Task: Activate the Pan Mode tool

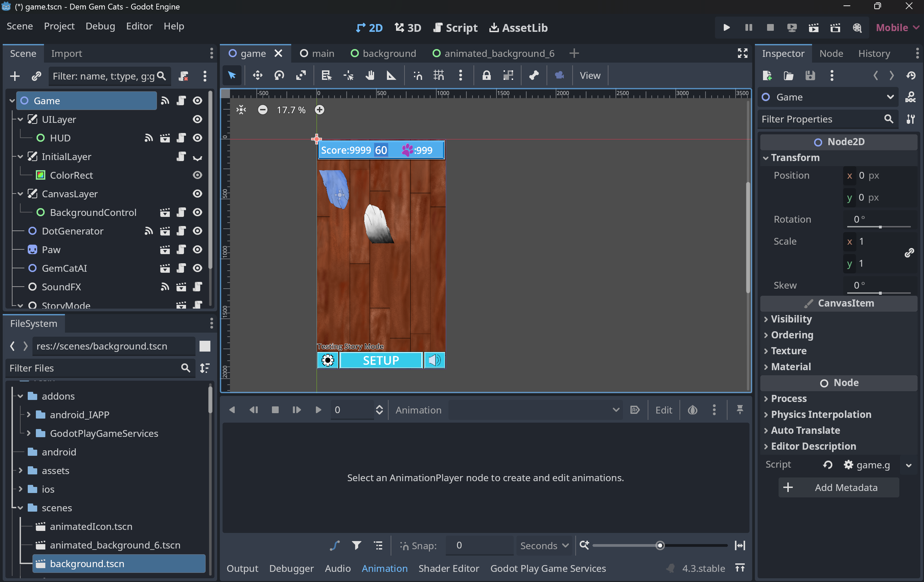Action: tap(370, 76)
